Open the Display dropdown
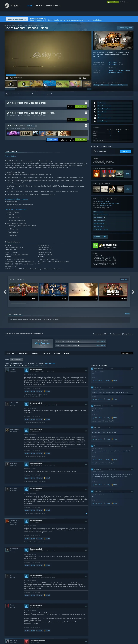 pos(67,353)
